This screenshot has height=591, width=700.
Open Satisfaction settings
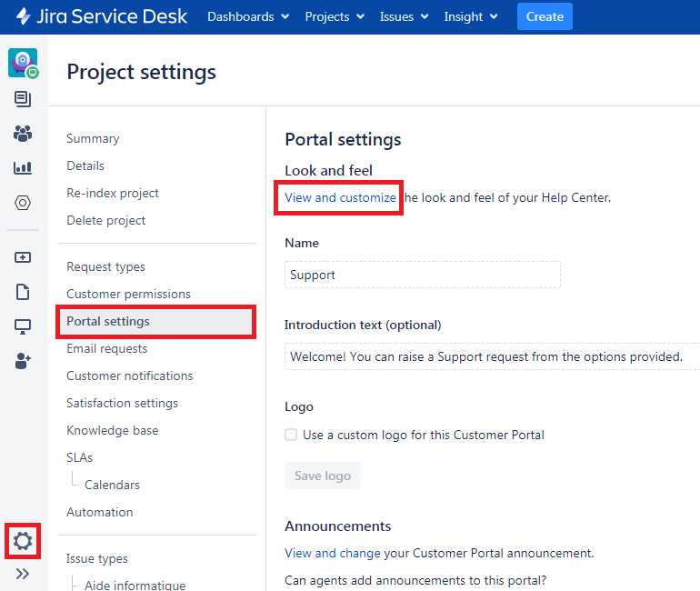123,403
